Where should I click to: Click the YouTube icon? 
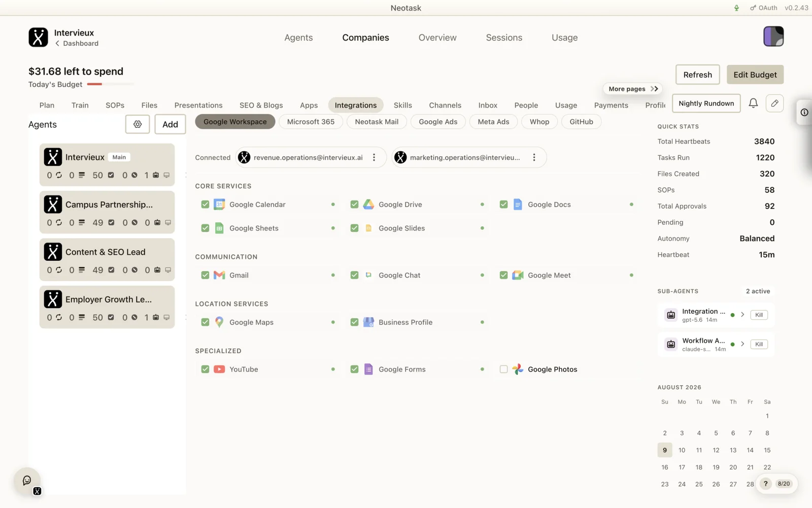(219, 369)
